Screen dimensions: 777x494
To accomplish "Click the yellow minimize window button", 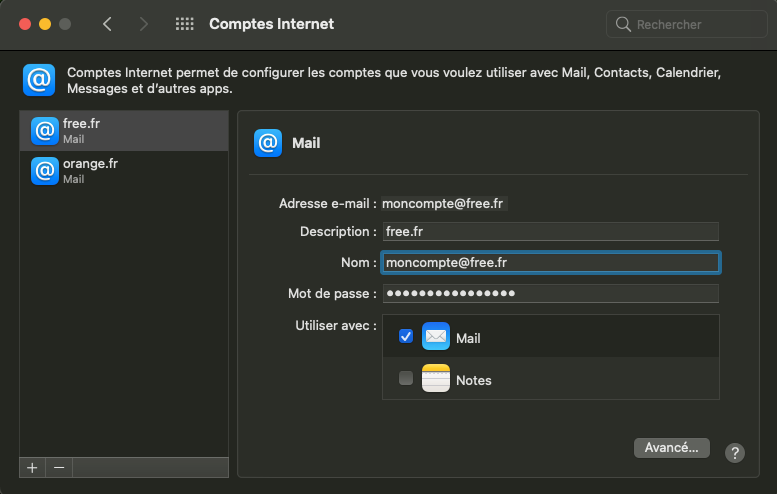I will (x=45, y=24).
